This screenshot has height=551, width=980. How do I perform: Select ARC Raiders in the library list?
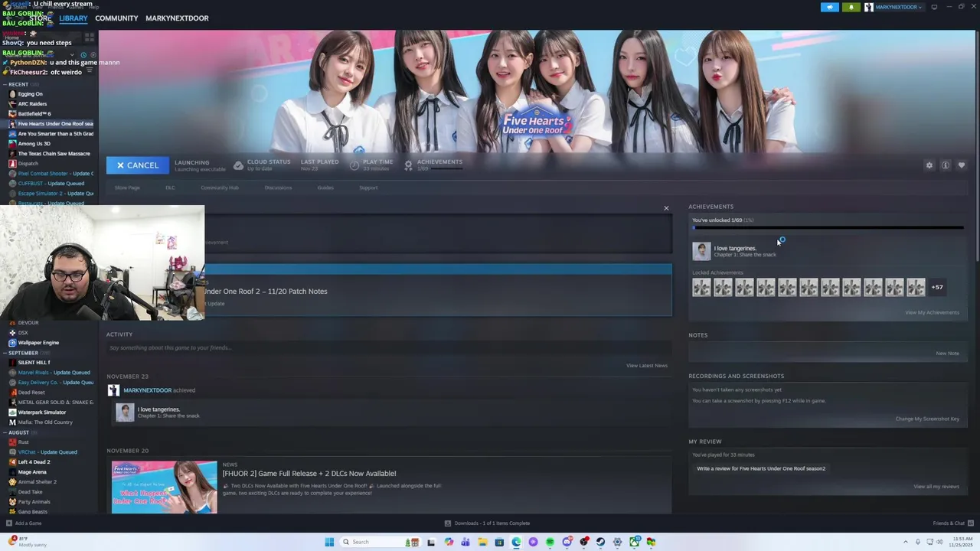click(x=32, y=104)
